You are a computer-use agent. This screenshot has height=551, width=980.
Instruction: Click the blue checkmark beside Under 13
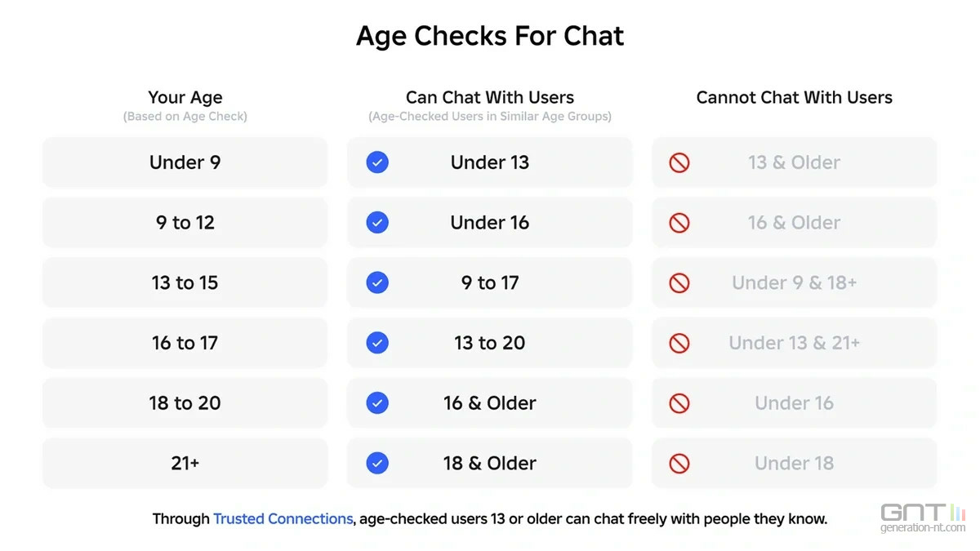pyautogui.click(x=377, y=162)
